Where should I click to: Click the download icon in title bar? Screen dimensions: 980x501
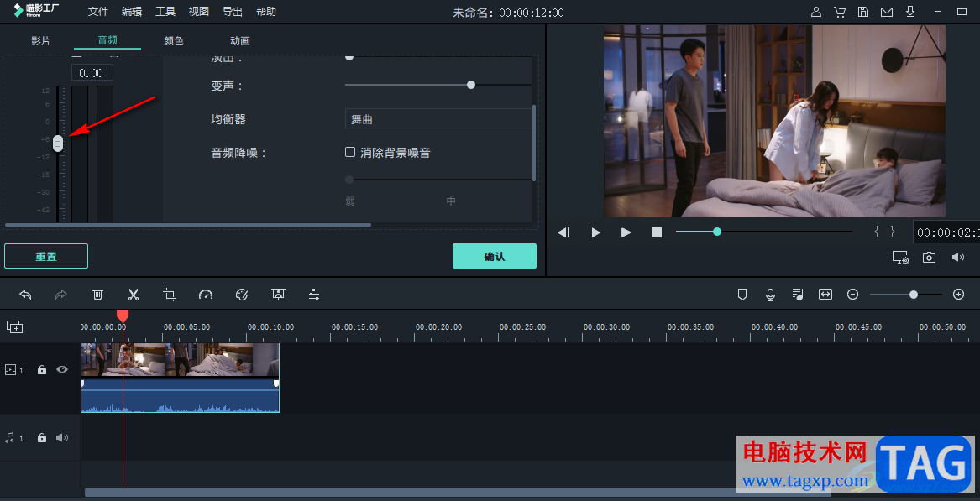(x=910, y=12)
